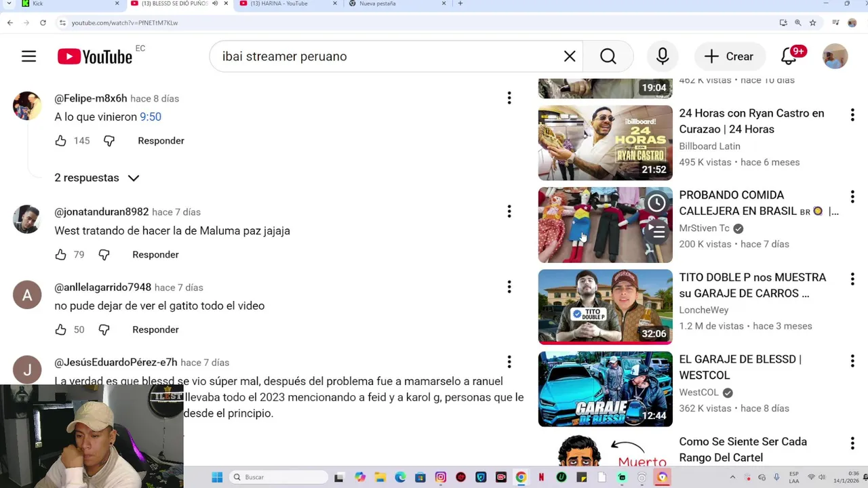Open Chrome from the taskbar

pyautogui.click(x=521, y=477)
